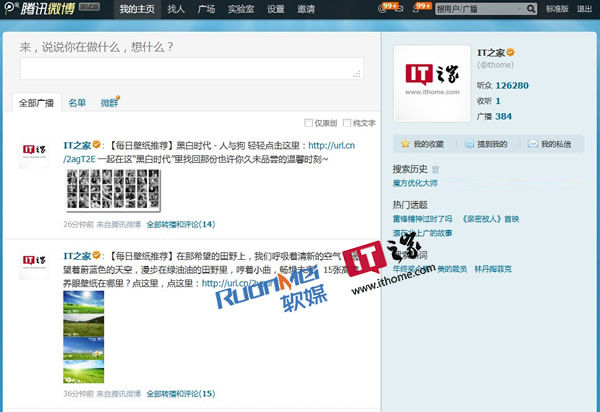Viewport: 600px width, 412px height.
Task: Click the smiley icon beside 提到我的
Action: tap(469, 144)
